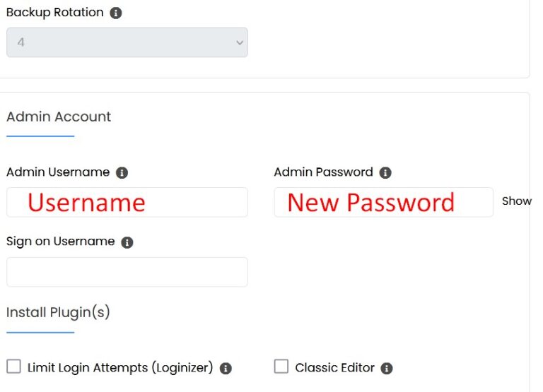Show the admin password
The width and height of the screenshot is (543, 392).
(516, 201)
